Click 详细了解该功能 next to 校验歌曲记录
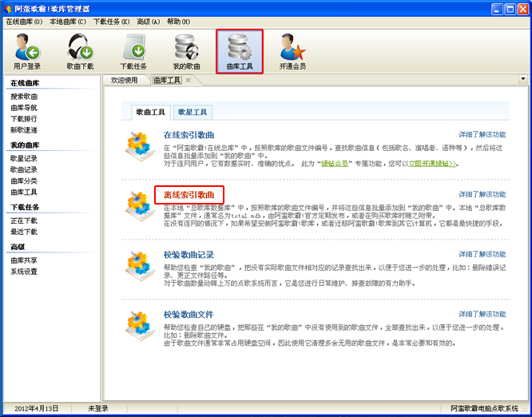 point(482,254)
